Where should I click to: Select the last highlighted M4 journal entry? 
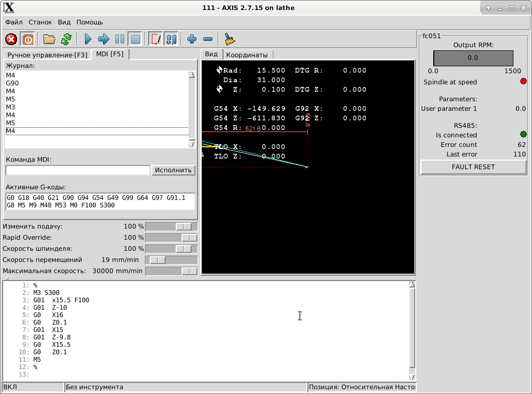pyautogui.click(x=97, y=131)
